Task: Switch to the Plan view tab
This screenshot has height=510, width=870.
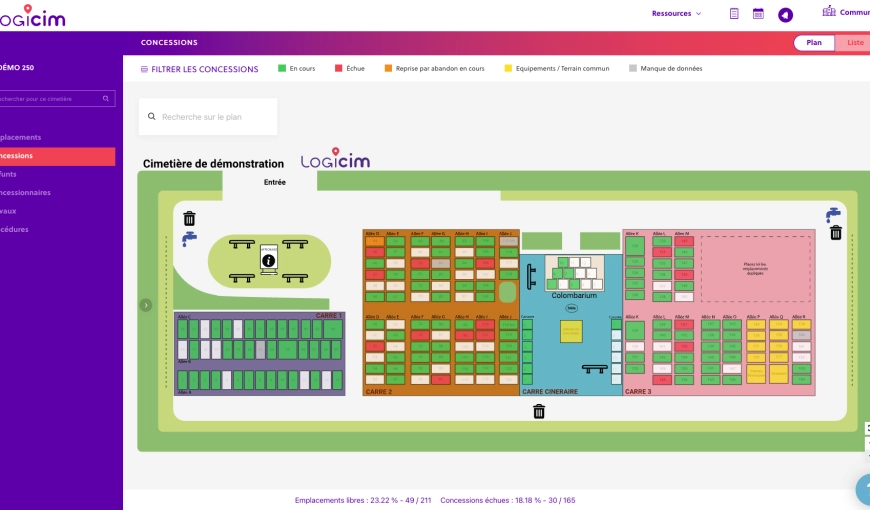Action: click(813, 43)
